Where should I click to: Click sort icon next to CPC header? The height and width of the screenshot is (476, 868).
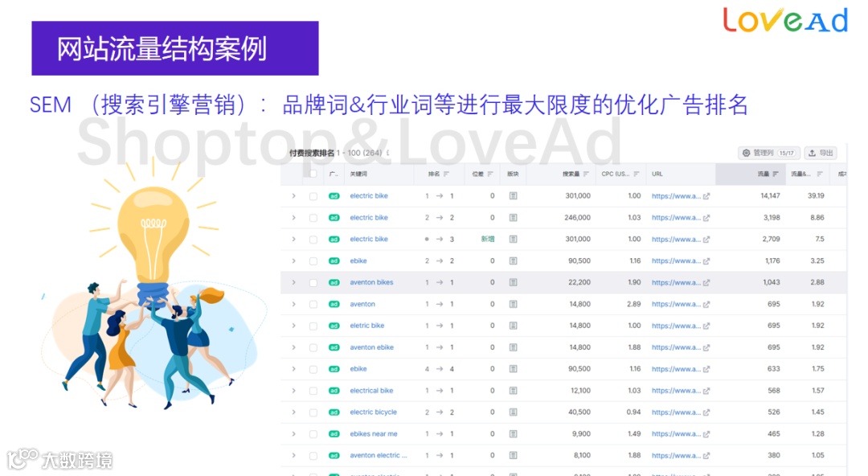pyautogui.click(x=636, y=174)
